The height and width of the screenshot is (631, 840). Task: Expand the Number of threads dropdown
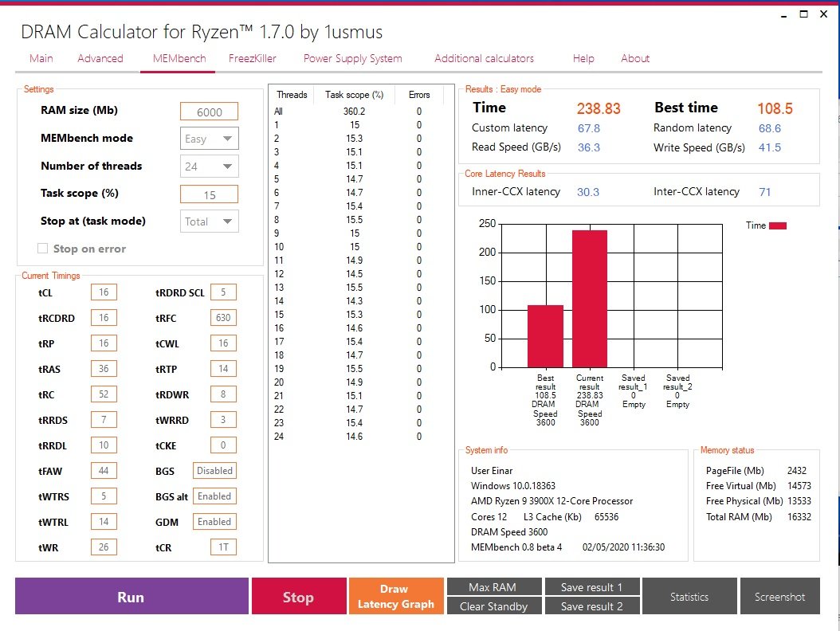click(x=209, y=167)
